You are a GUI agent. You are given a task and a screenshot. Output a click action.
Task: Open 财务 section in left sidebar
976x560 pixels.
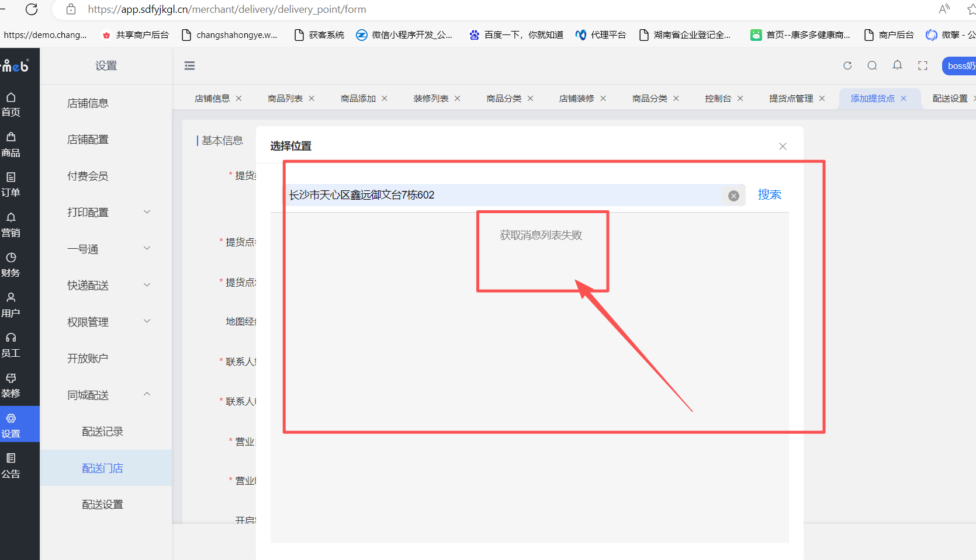[x=11, y=265]
